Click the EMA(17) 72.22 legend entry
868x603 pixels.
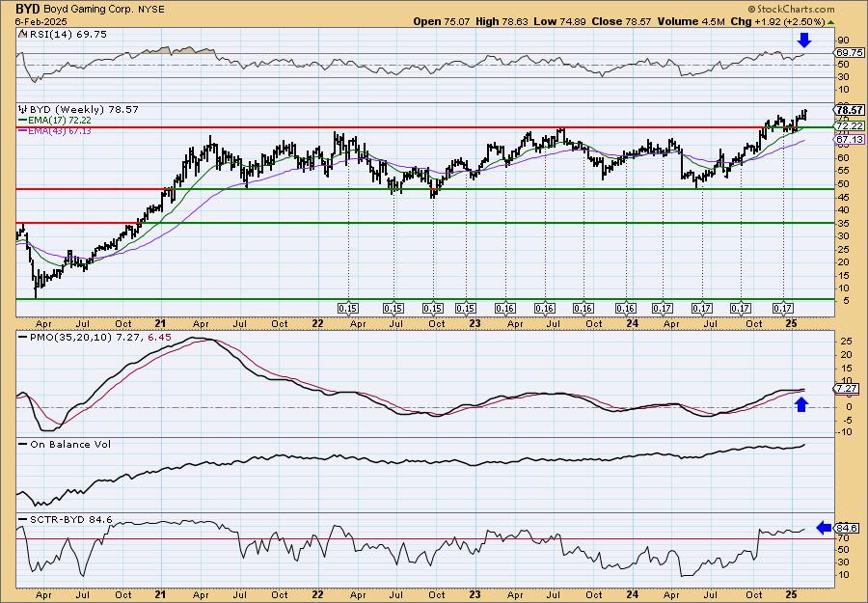[55, 121]
